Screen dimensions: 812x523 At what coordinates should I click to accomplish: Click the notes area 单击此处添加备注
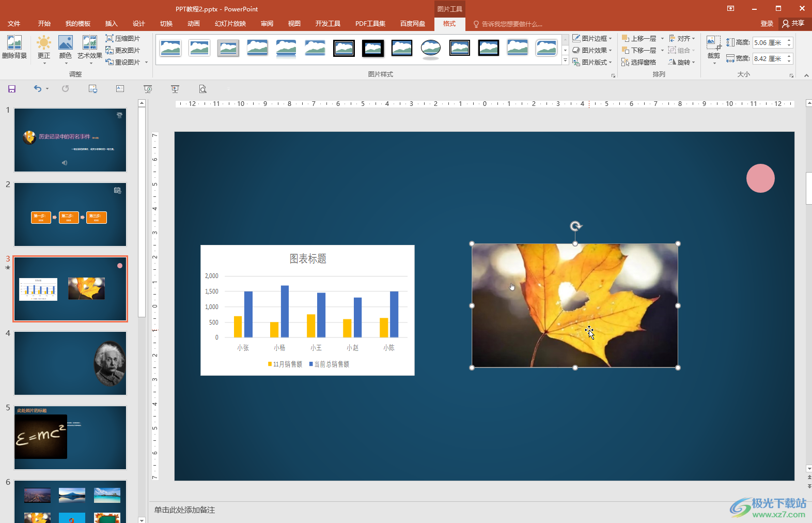(184, 510)
